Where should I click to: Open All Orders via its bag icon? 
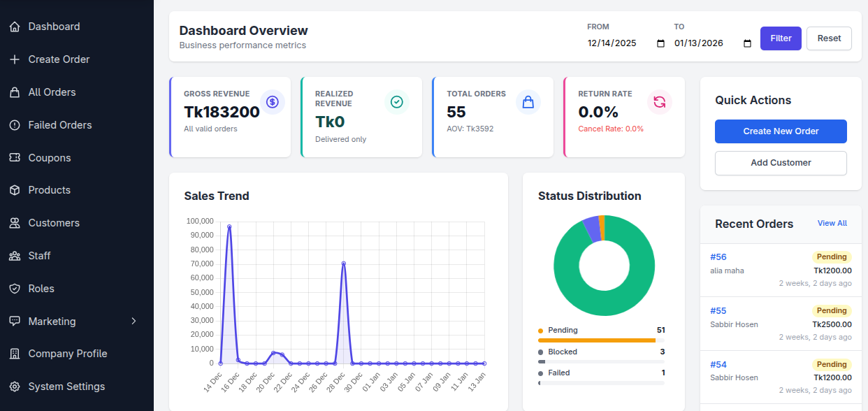14,92
